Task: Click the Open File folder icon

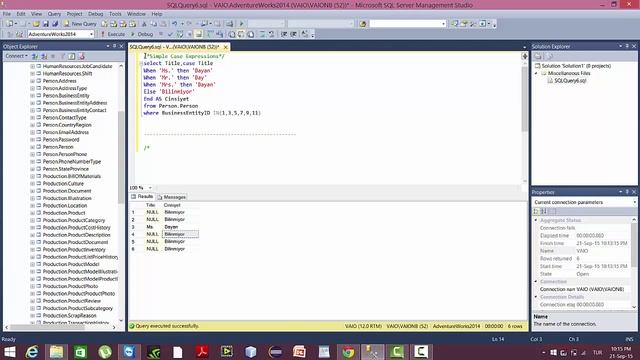Action: tap(36, 24)
